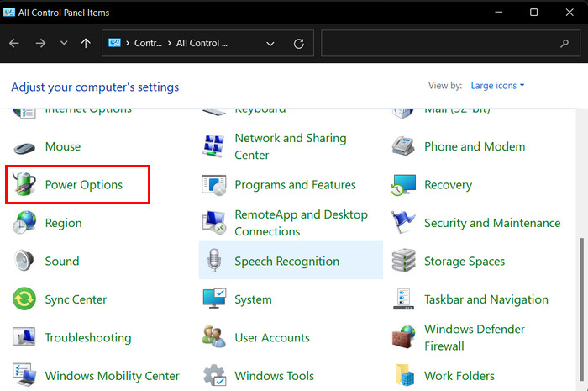Click the Control Panel icon in address bar
The width and height of the screenshot is (588, 391).
pyautogui.click(x=114, y=43)
